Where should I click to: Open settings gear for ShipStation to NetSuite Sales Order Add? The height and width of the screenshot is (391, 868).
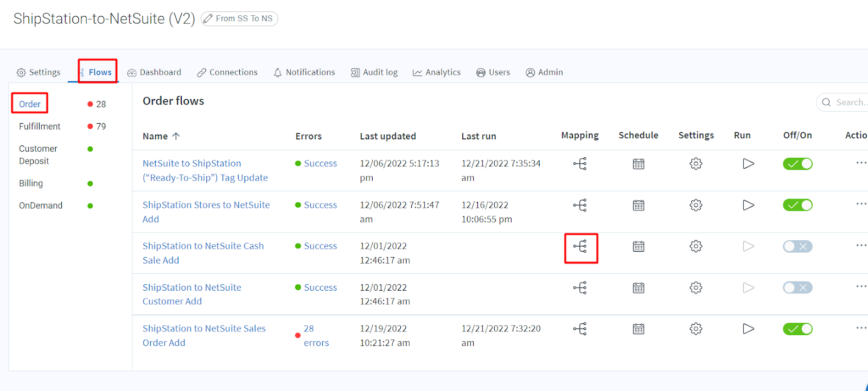pyautogui.click(x=696, y=329)
